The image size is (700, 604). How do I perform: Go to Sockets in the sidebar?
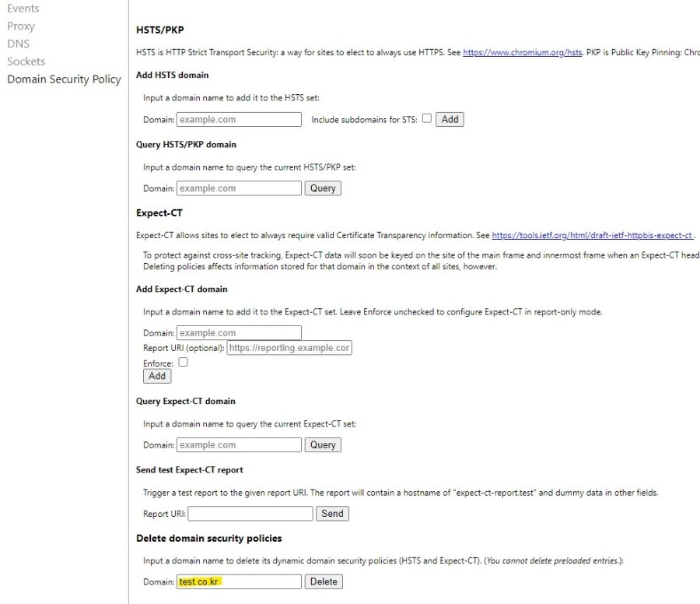point(26,61)
